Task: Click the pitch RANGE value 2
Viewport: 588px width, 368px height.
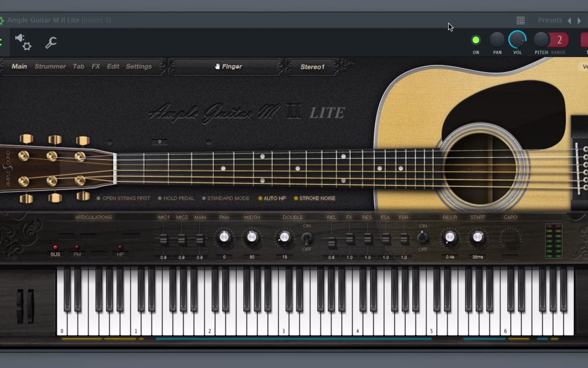Action: point(559,40)
